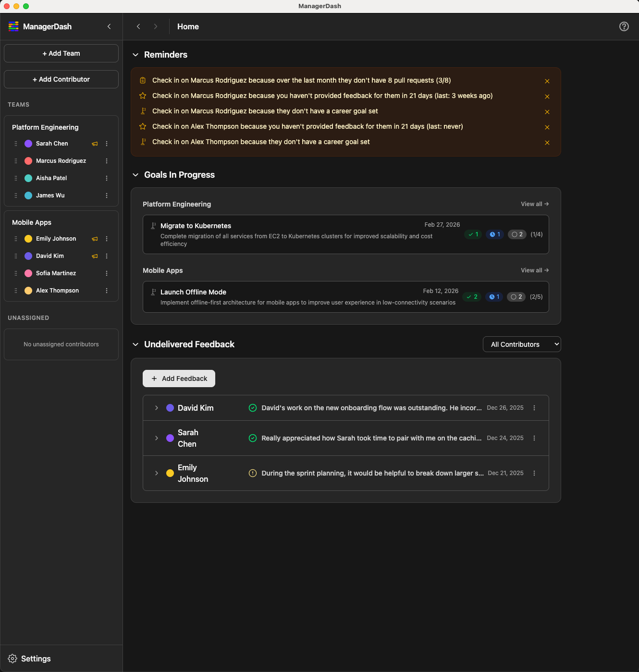Click the green check icon on David Kim's feedback
Screen dimensions: 639x672
[253, 407]
